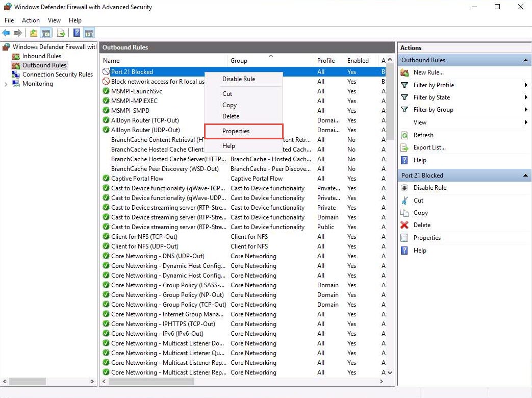
Task: Click Delete in the Actions pane
Action: (422, 225)
